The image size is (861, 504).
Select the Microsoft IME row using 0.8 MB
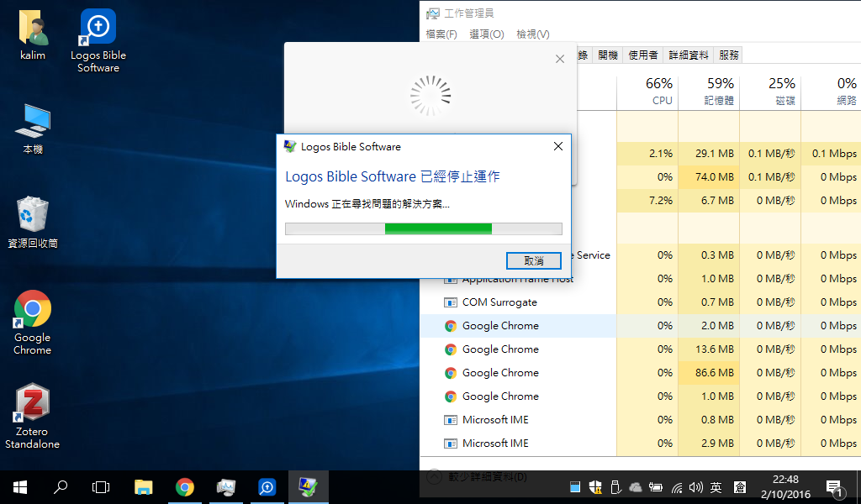(640, 420)
